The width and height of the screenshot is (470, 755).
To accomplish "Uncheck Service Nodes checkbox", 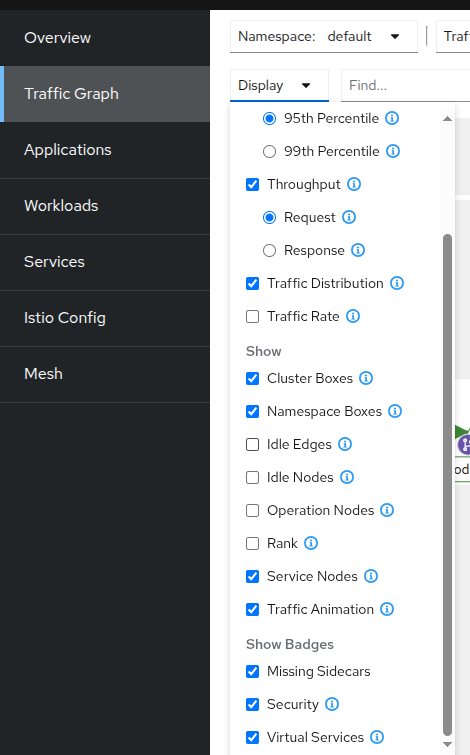I will 252,576.
